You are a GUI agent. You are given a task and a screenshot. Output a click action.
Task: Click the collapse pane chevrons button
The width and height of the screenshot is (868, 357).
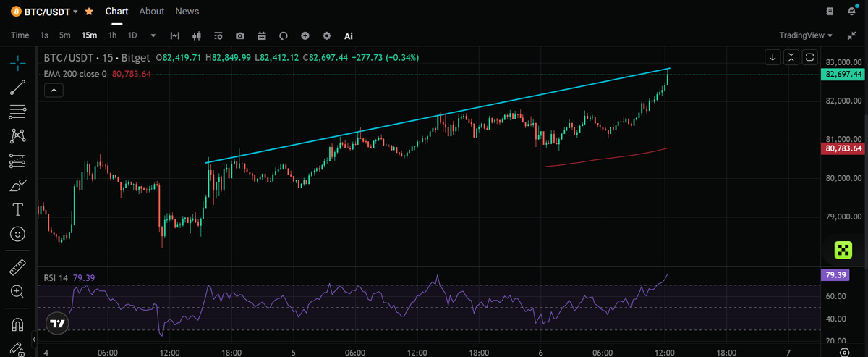[791, 57]
